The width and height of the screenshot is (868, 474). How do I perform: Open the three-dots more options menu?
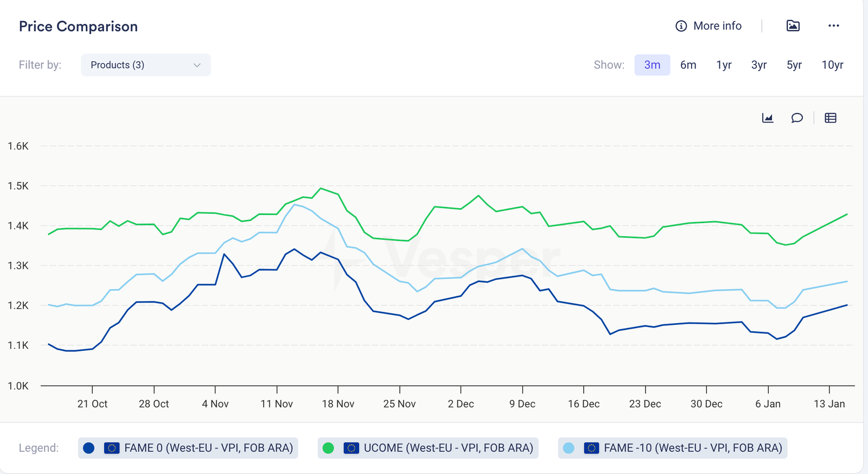click(x=833, y=26)
